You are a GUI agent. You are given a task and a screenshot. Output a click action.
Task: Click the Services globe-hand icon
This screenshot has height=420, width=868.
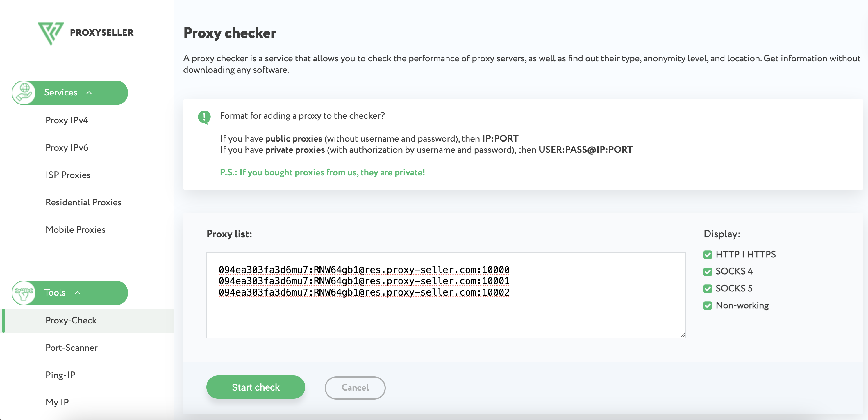(x=24, y=92)
